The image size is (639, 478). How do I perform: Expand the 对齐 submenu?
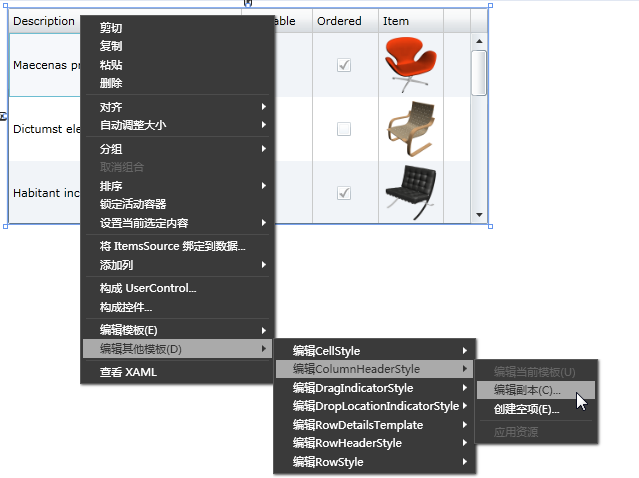pos(177,107)
